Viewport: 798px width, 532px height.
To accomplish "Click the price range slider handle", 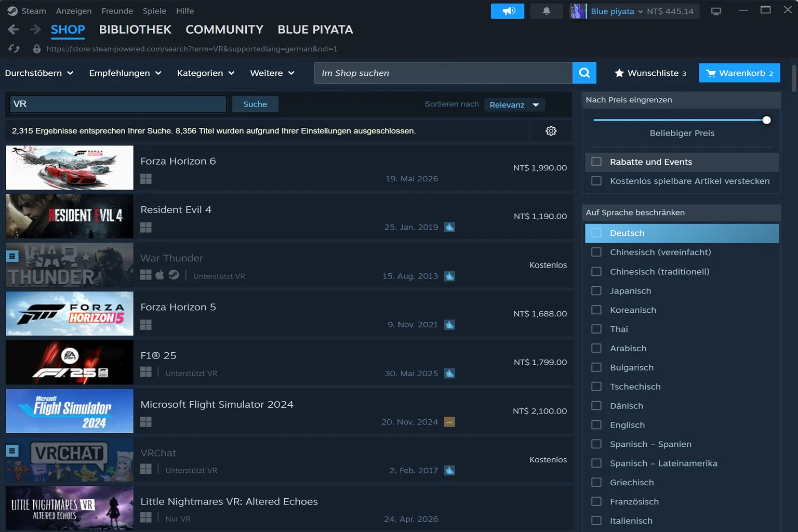I will pyautogui.click(x=766, y=120).
